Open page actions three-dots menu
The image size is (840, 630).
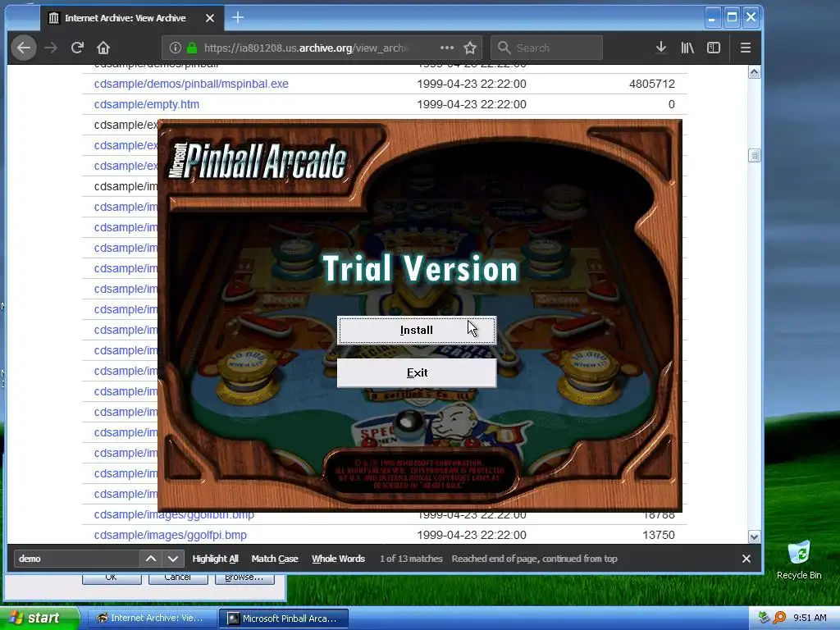(x=447, y=48)
